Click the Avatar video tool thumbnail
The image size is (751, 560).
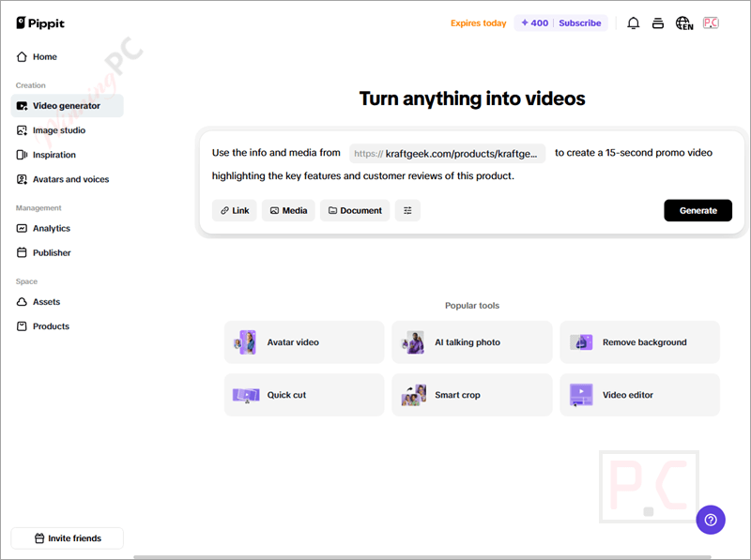click(x=245, y=342)
